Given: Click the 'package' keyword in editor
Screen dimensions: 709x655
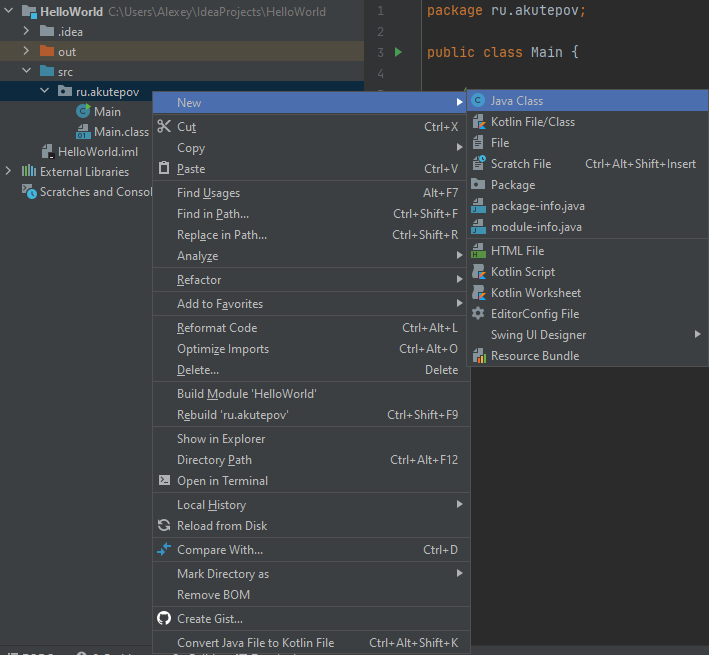Looking at the screenshot, I should tap(454, 10).
